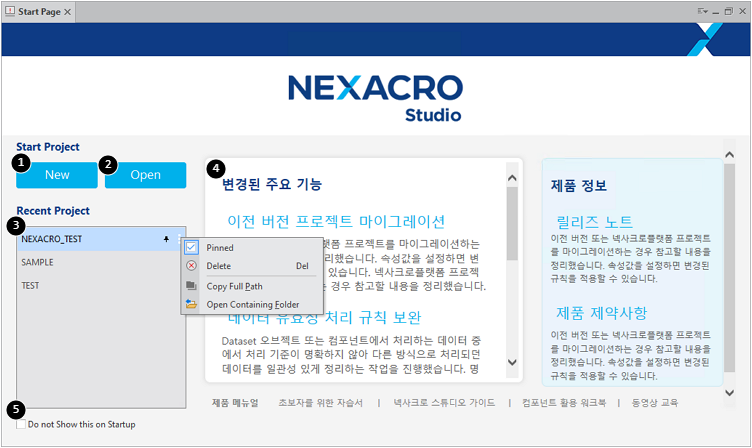752x448 pixels.
Task: Click the Start Page tab icon
Action: pos(9,9)
